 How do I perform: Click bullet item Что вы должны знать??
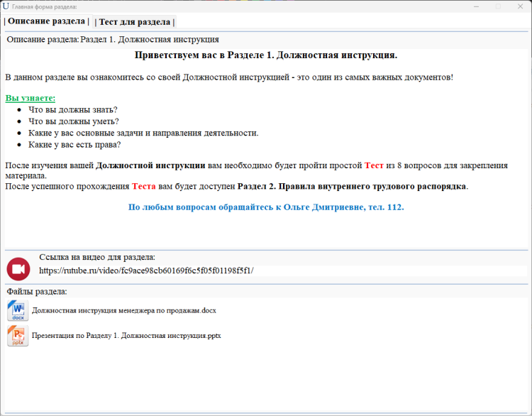pyautogui.click(x=72, y=110)
